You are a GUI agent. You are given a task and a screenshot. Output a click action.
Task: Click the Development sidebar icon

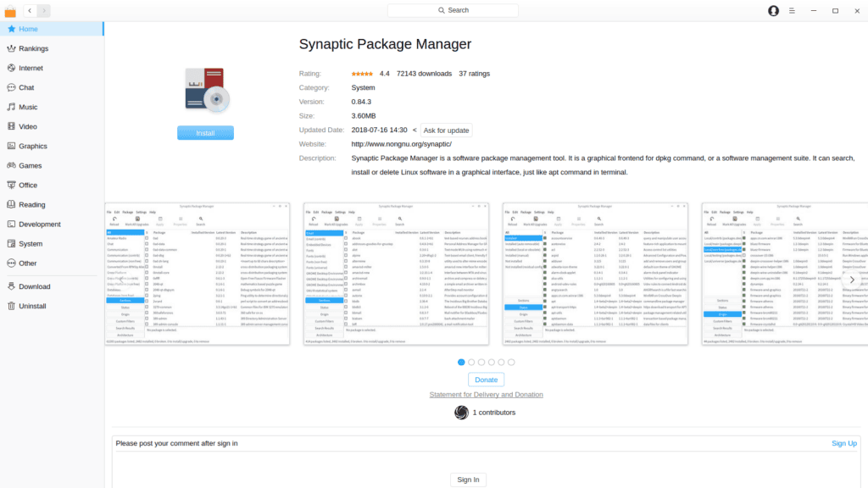tap(11, 224)
